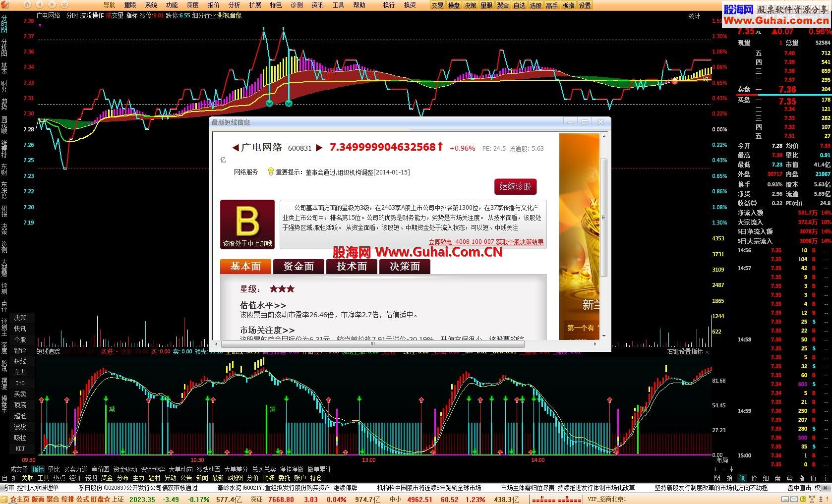832x504 pixels.
Task: Click the 换行 button in top bar
Action: point(389,5)
